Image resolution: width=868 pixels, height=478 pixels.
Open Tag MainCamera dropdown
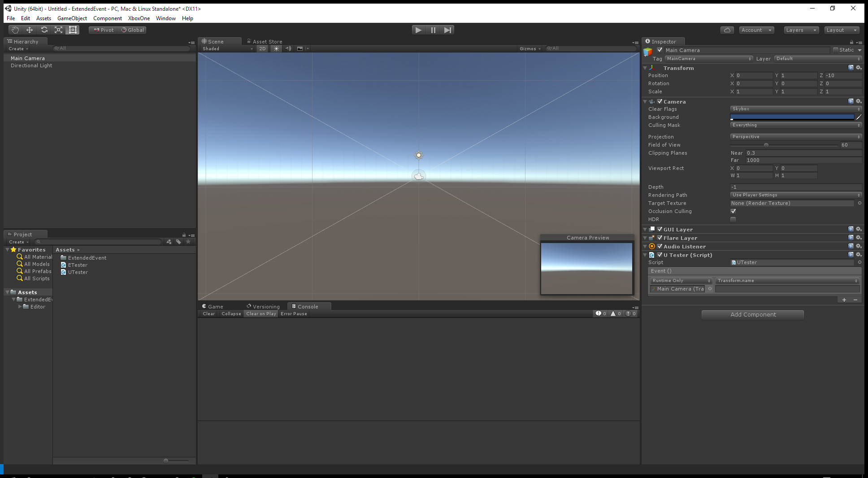(709, 59)
